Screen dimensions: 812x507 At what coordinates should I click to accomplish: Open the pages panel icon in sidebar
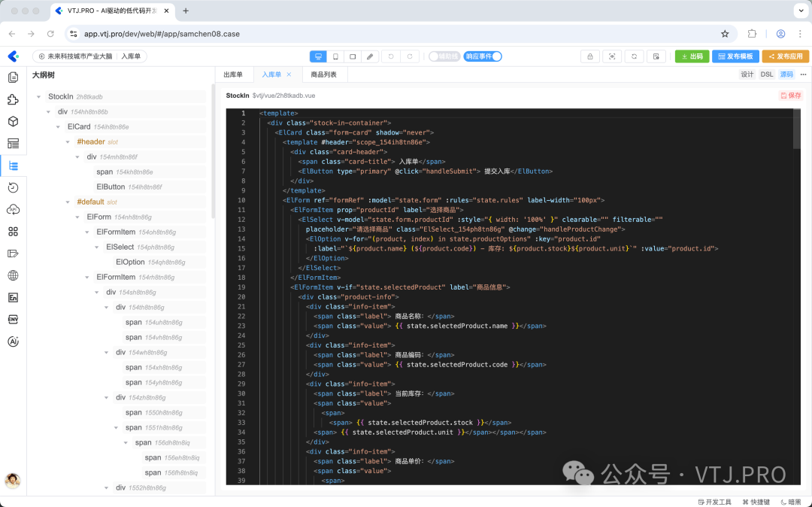(x=13, y=77)
